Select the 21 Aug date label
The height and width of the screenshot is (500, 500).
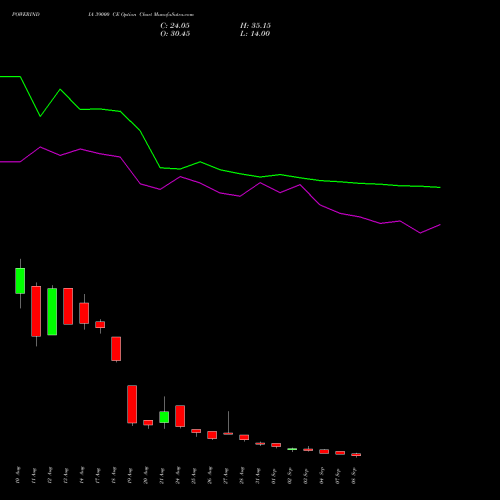pos(162,475)
